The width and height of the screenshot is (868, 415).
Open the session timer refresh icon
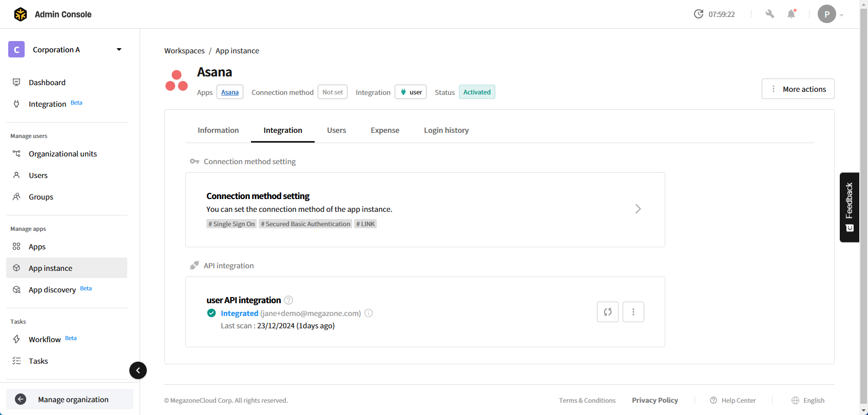(x=699, y=14)
